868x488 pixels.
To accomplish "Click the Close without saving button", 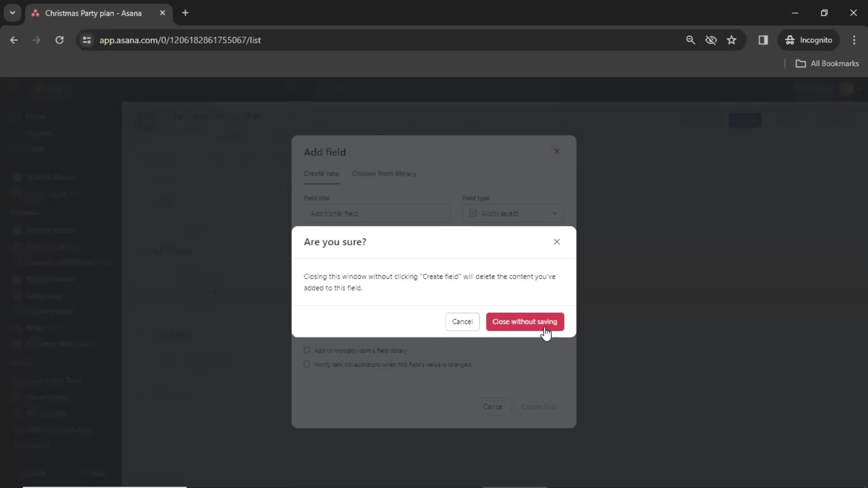I will tap(524, 321).
